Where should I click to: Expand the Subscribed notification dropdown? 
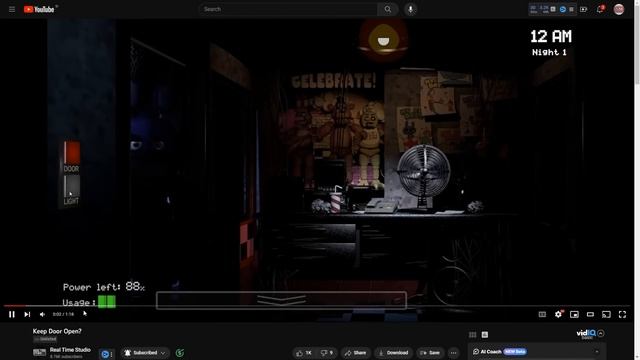coord(145,353)
